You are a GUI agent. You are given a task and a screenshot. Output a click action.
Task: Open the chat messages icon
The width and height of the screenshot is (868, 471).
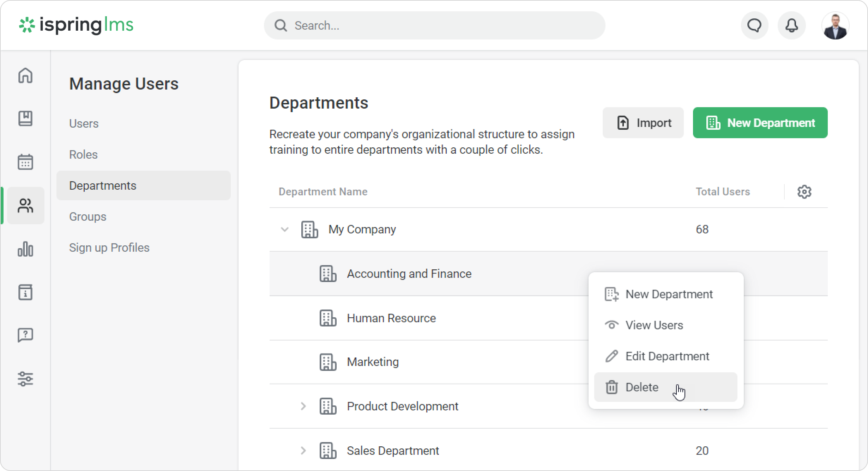pos(754,25)
